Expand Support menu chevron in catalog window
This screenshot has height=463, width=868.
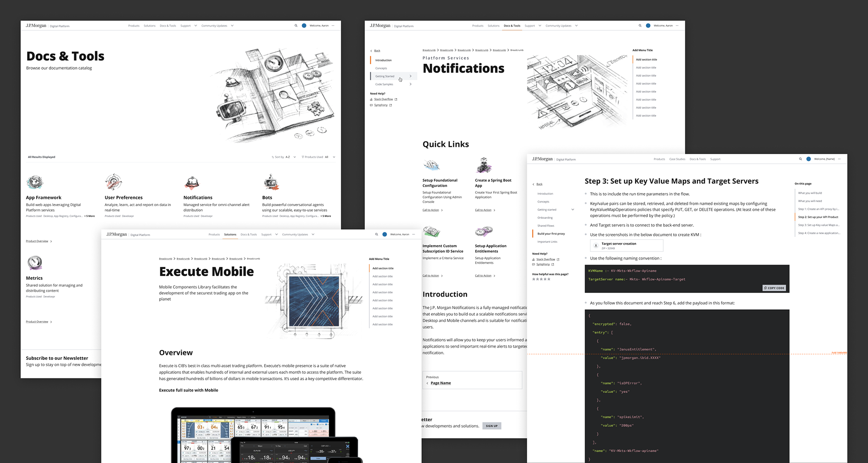(196, 26)
